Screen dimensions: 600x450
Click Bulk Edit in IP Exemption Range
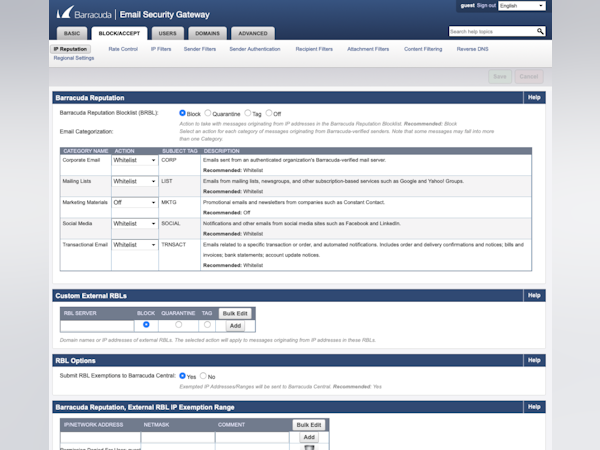pyautogui.click(x=309, y=425)
